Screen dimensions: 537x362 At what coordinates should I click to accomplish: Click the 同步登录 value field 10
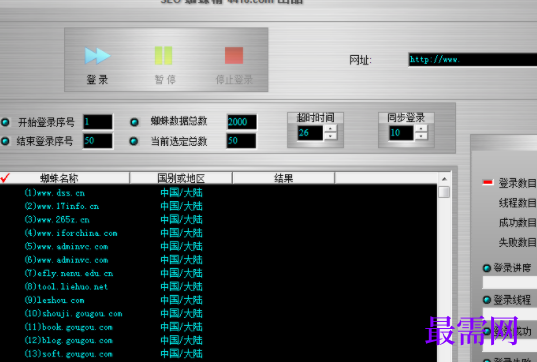coord(401,133)
